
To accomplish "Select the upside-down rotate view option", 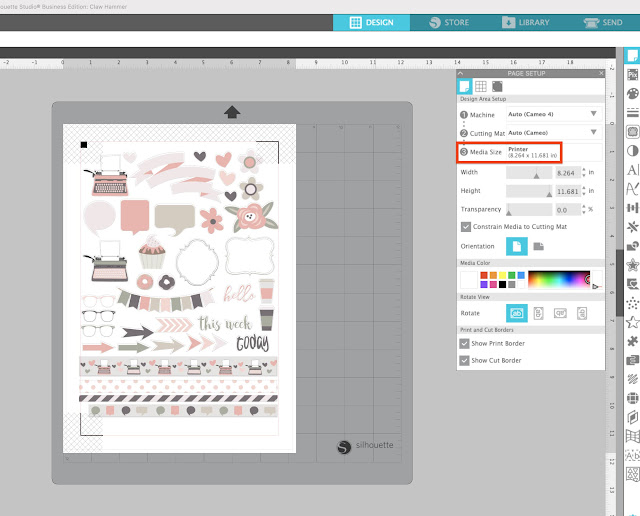I will (560, 313).
